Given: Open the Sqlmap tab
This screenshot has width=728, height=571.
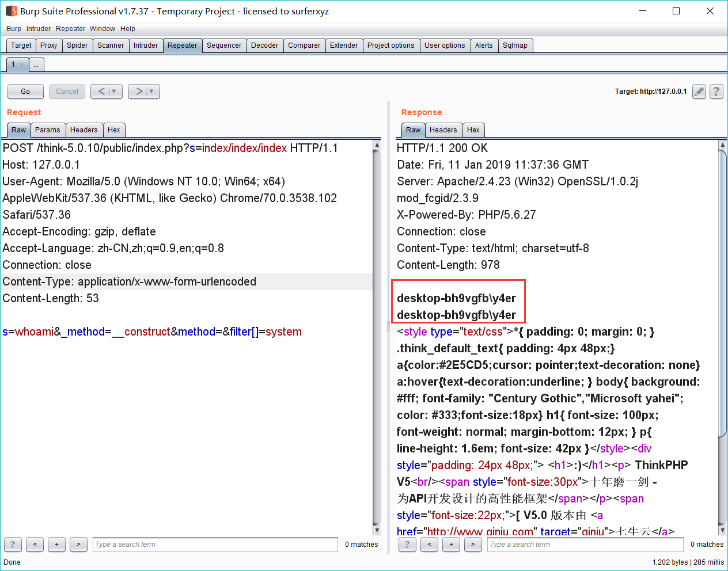Looking at the screenshot, I should pos(515,45).
